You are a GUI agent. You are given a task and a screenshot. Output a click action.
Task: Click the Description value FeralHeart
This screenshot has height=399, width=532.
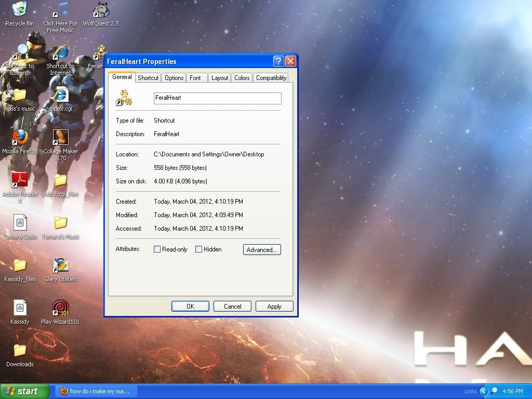167,134
